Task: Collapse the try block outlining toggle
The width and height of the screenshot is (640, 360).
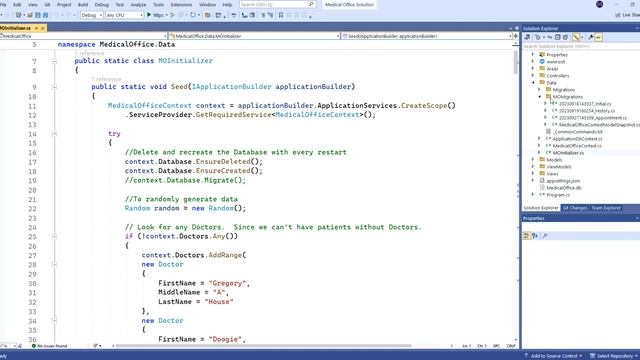Action: tap(54, 134)
